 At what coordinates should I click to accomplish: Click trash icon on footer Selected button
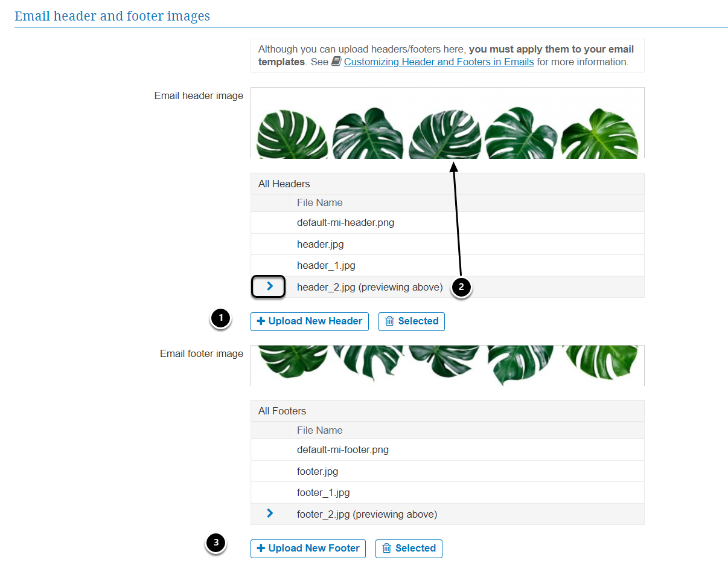pyautogui.click(x=387, y=549)
